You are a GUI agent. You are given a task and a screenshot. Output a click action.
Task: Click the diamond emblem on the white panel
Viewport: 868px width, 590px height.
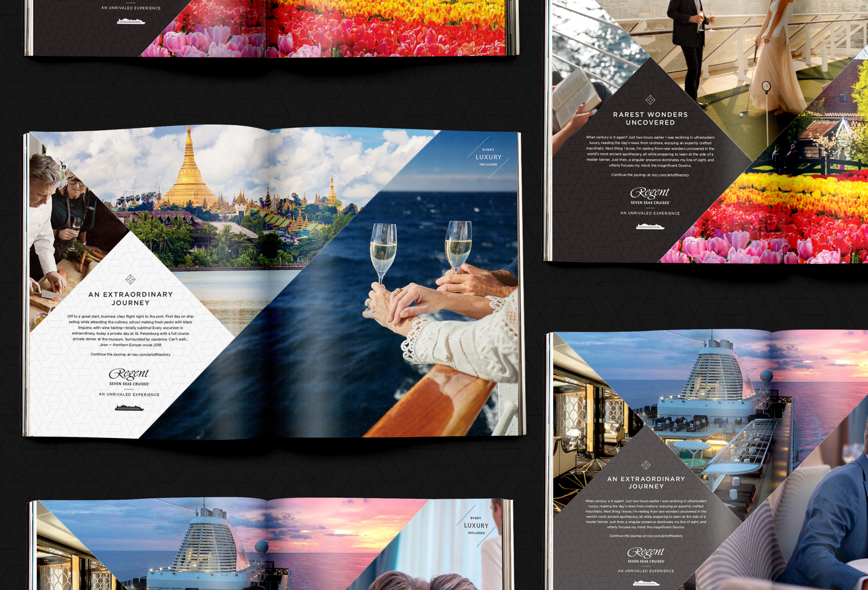[130, 279]
